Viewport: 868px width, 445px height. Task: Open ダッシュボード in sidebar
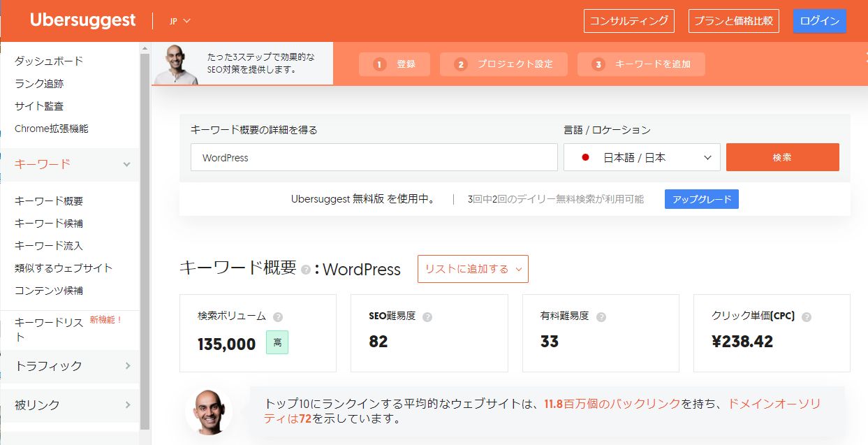tap(49, 61)
